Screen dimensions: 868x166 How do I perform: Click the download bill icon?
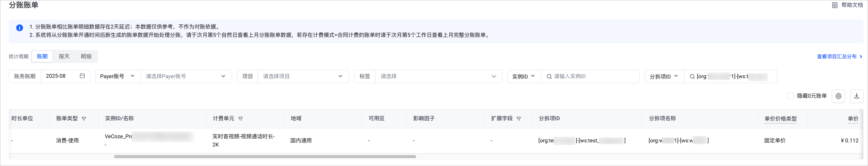click(x=856, y=96)
